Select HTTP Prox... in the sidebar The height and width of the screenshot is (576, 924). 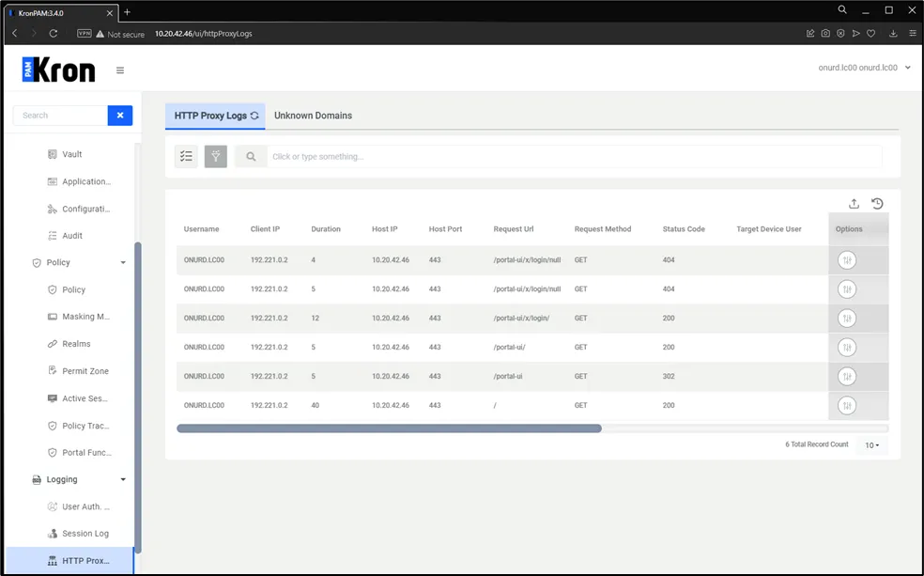69,561
